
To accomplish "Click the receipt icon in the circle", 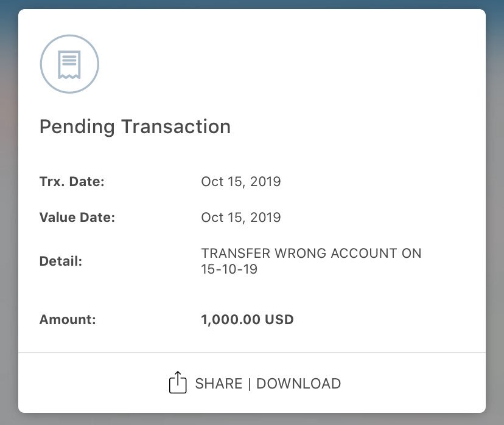I will tap(69, 64).
